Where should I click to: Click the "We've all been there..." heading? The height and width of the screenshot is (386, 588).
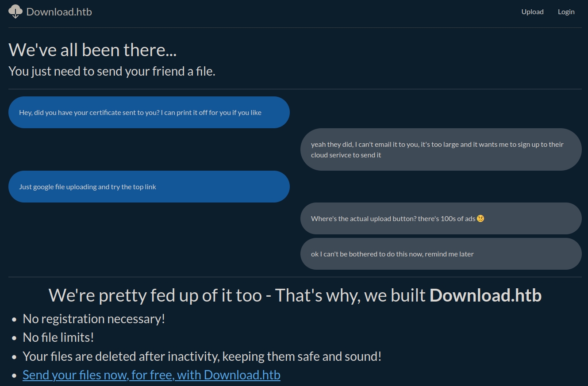(x=92, y=50)
